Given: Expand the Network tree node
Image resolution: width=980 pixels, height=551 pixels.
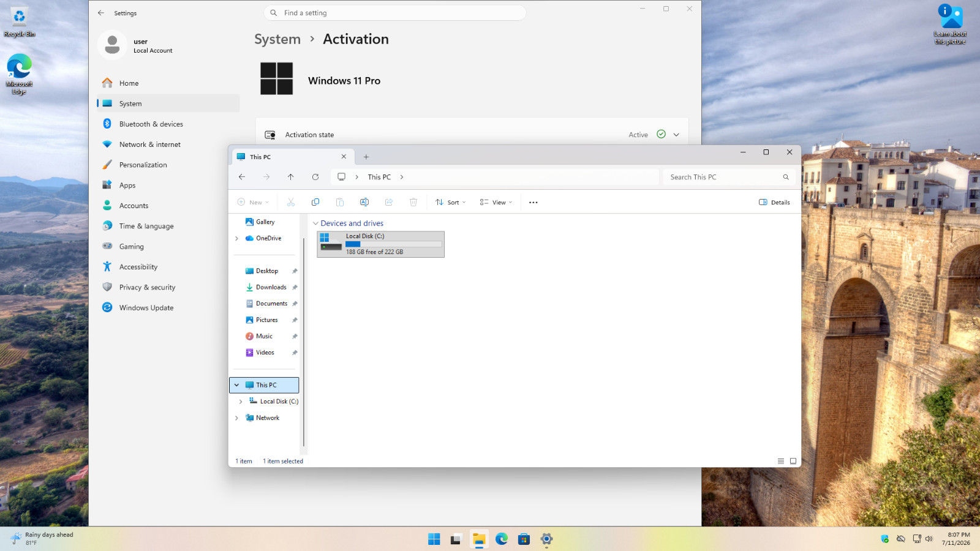Looking at the screenshot, I should point(236,418).
